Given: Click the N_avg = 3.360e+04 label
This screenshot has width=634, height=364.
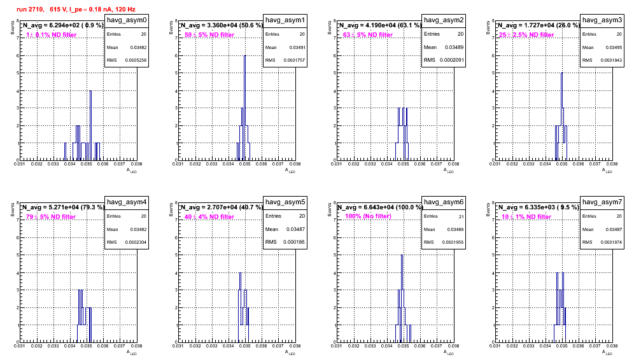Looking at the screenshot, I should tap(221, 25).
